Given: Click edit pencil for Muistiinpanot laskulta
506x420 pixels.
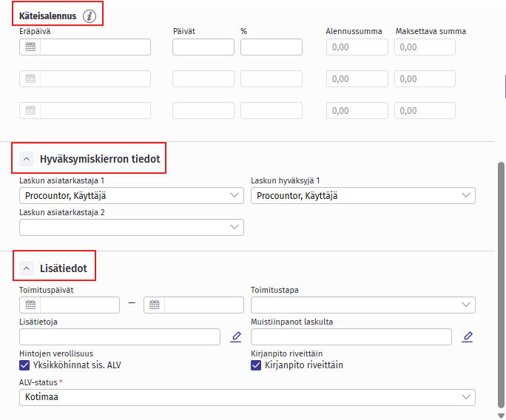Looking at the screenshot, I should pos(467,337).
